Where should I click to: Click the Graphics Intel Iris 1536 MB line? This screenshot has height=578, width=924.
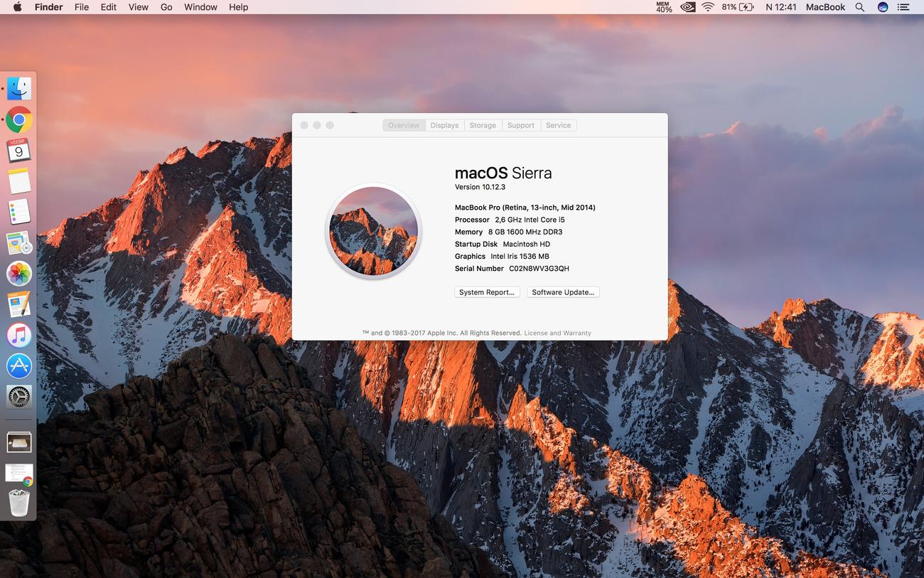click(x=502, y=256)
